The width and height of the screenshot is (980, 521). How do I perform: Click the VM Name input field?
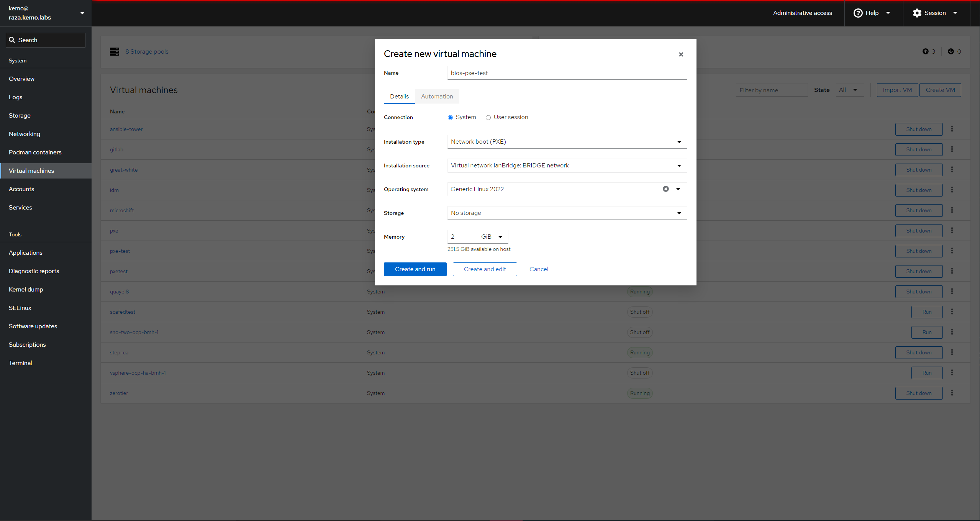567,73
